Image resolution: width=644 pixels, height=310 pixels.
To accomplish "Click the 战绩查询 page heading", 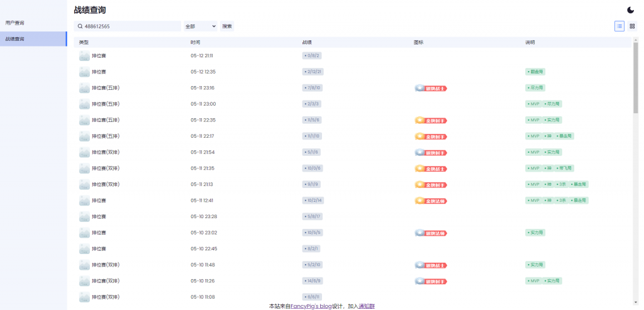I will (x=90, y=10).
